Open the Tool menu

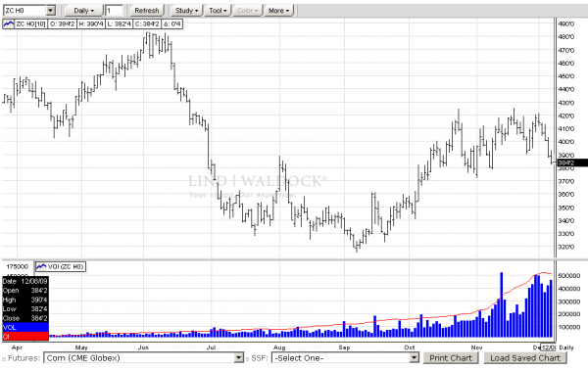(x=218, y=11)
